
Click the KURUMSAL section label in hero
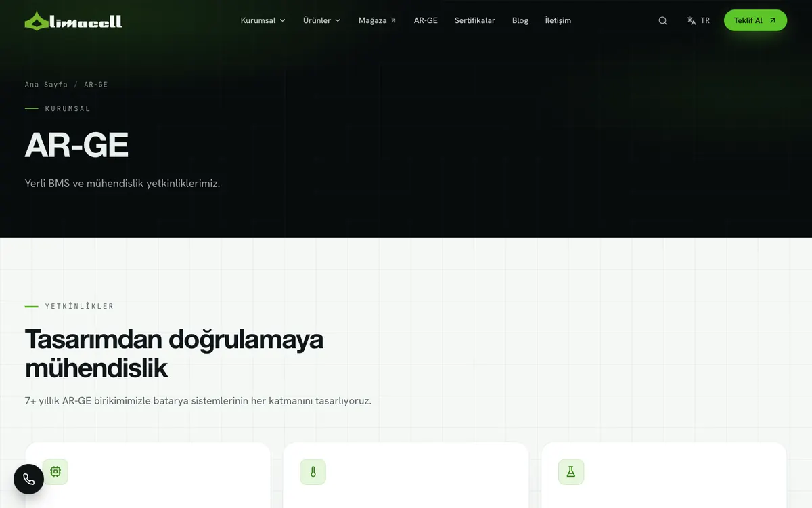[x=68, y=108]
